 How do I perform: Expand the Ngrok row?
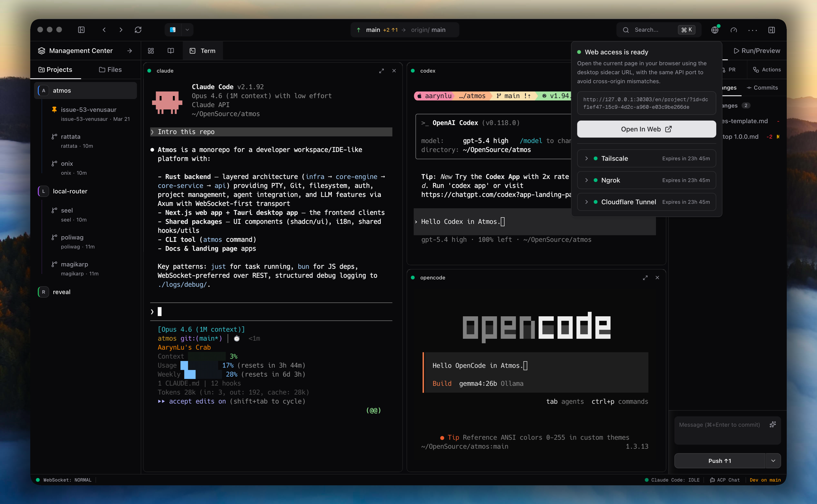pyautogui.click(x=646, y=180)
